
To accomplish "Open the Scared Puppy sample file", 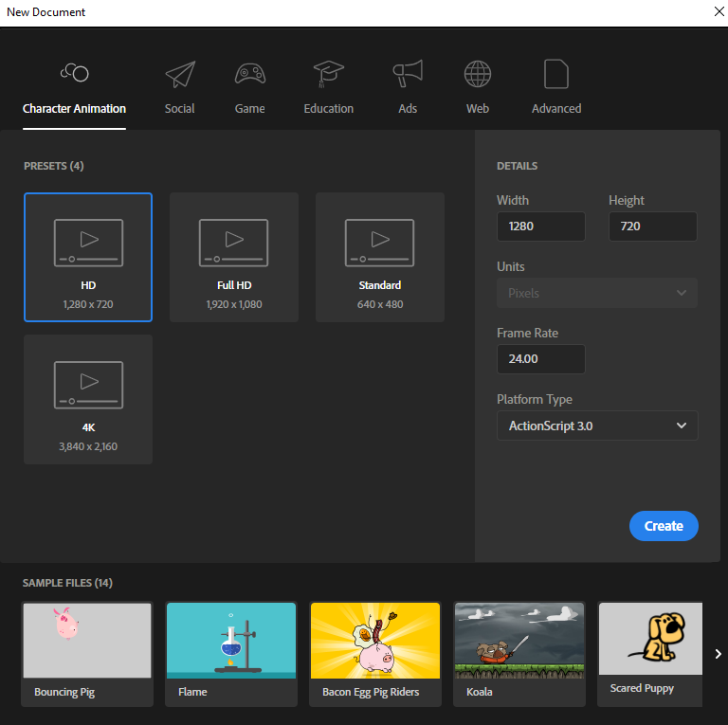I will tap(650, 655).
